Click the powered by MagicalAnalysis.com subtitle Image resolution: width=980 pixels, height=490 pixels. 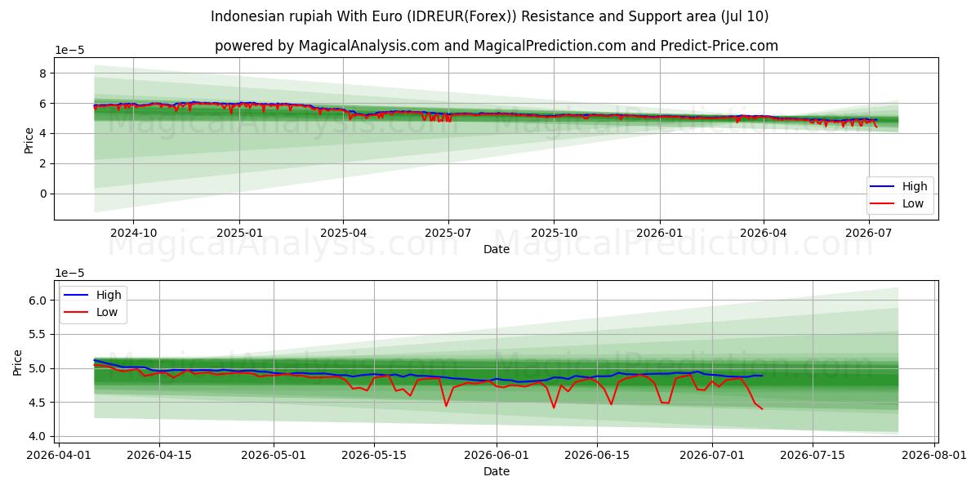497,46
